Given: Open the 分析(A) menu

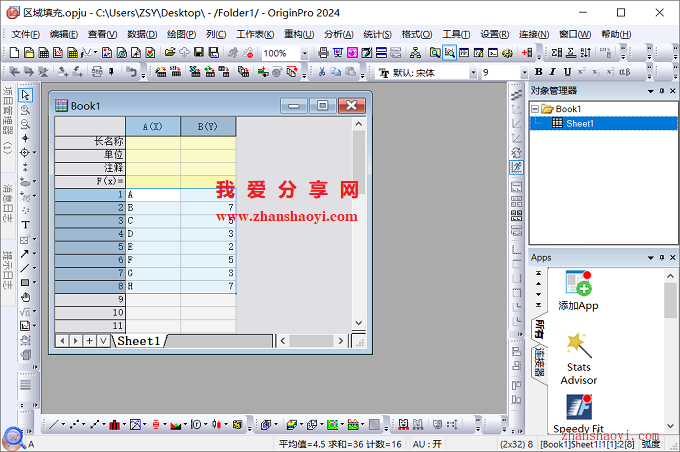Looking at the screenshot, I should pos(339,34).
